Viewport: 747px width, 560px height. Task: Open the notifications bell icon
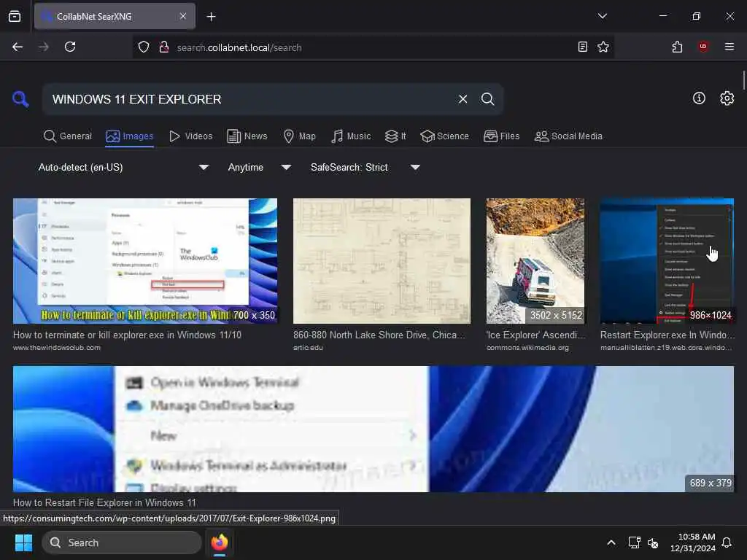727,542
